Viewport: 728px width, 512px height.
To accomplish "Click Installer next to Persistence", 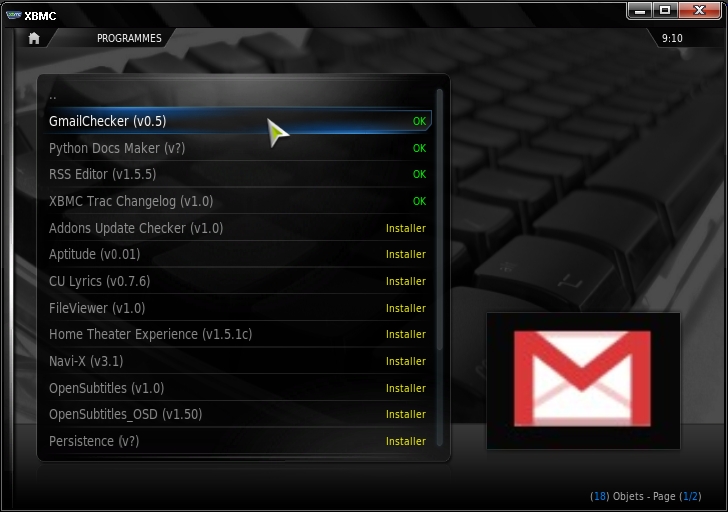I will pos(406,441).
